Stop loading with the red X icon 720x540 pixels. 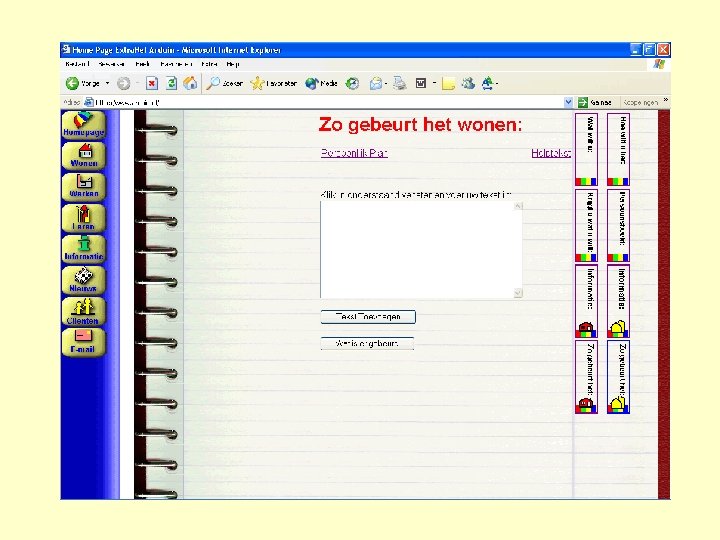click(152, 83)
